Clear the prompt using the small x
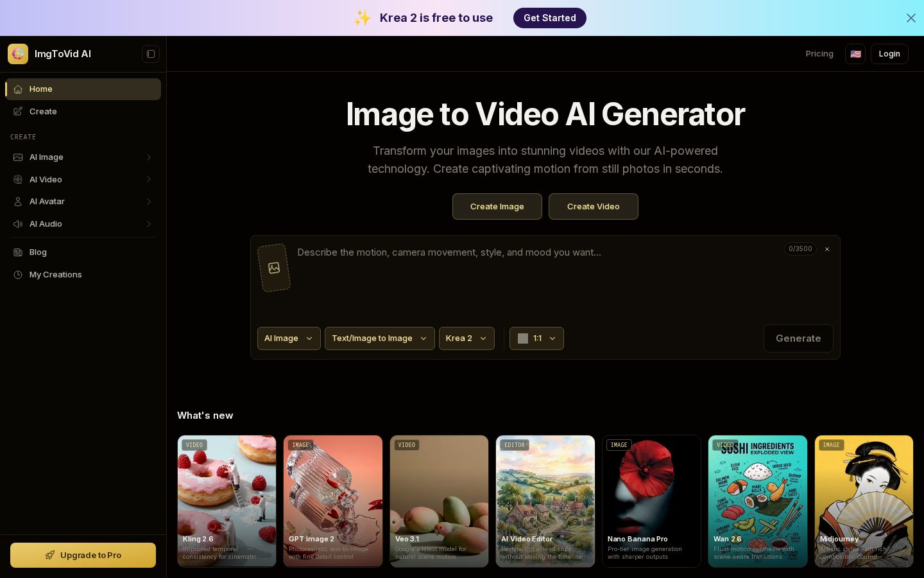The image size is (924, 578). 827,249
